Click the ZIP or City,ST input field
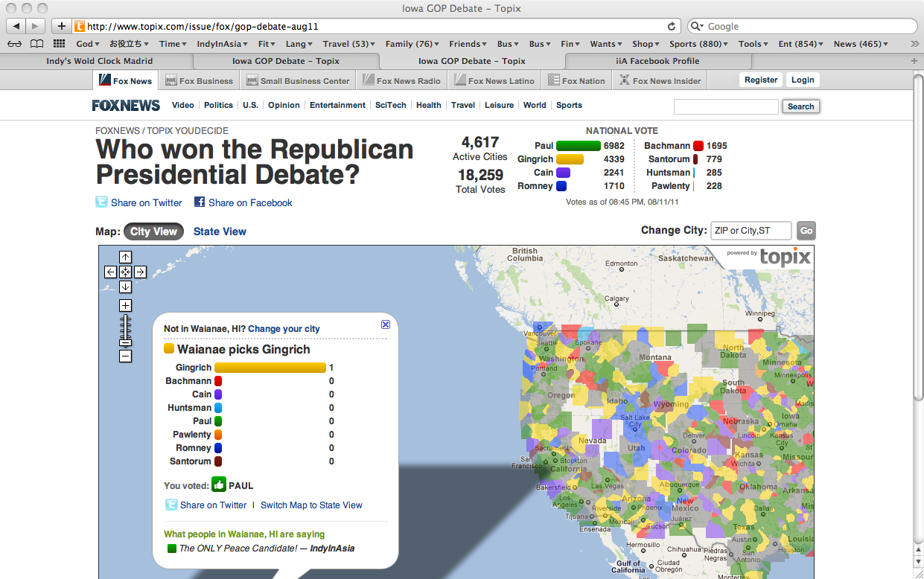This screenshot has width=924, height=579. tap(751, 231)
